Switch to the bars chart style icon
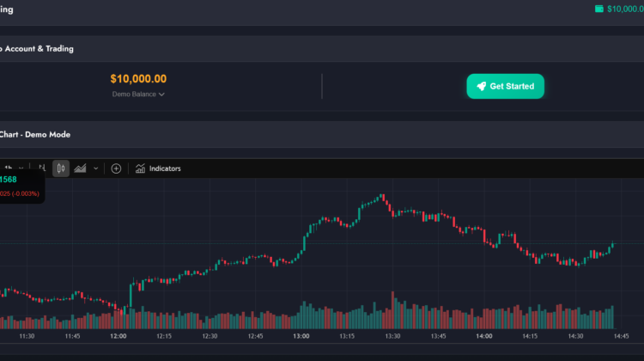This screenshot has width=644, height=361. point(41,168)
